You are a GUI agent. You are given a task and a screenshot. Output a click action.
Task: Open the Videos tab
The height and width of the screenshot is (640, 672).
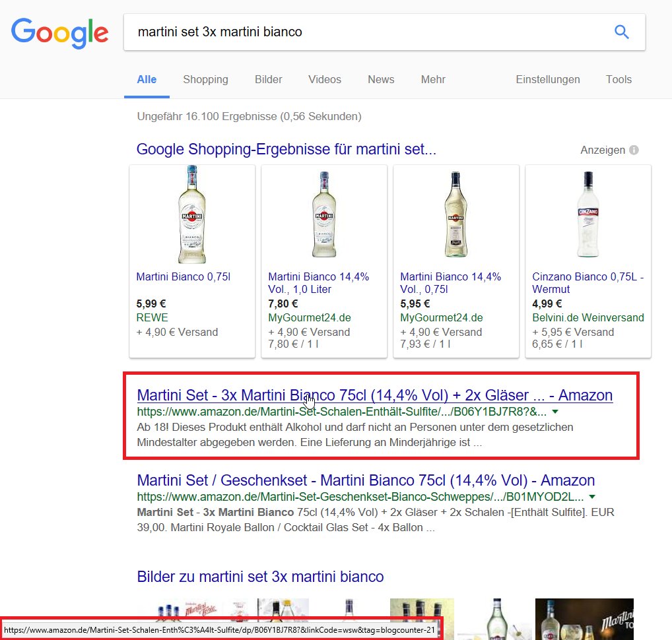click(325, 80)
